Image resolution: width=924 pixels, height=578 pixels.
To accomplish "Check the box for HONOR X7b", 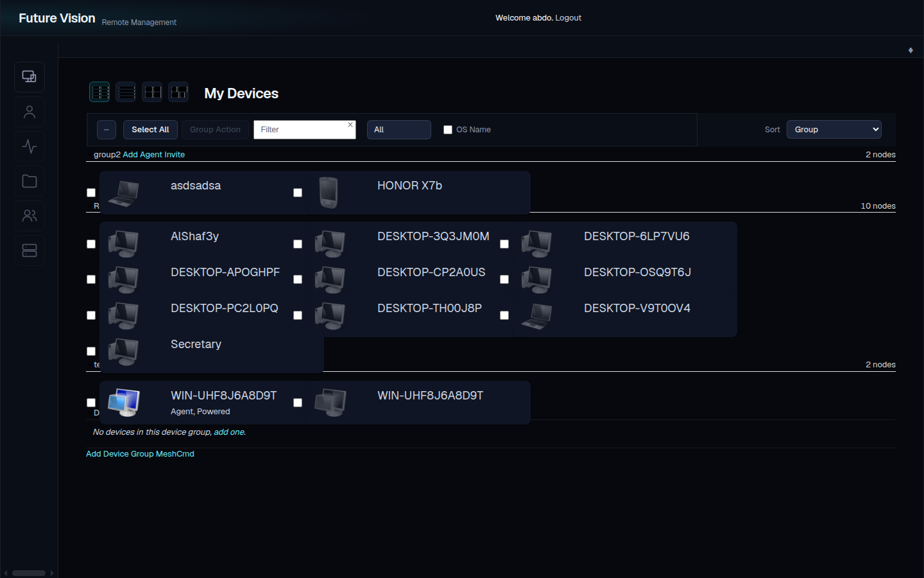I will 298,193.
